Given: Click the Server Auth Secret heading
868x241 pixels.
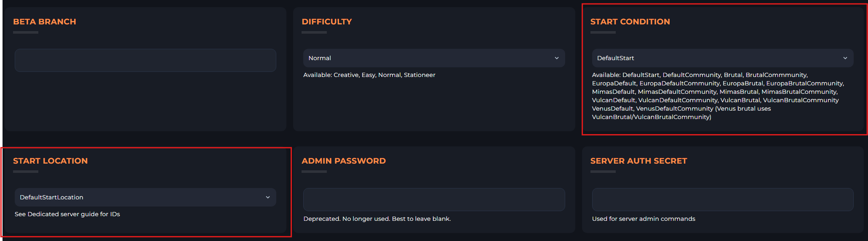Looking at the screenshot, I should click(638, 161).
